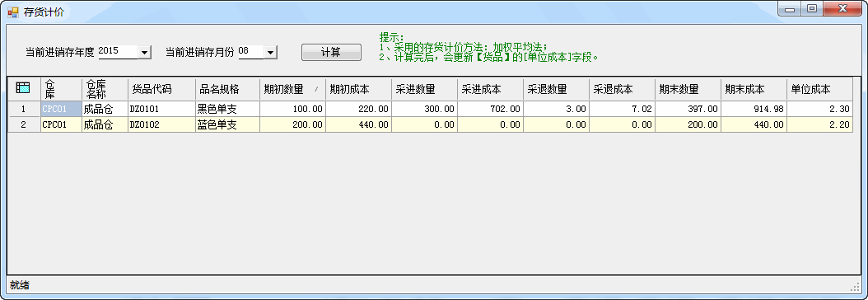This screenshot has height=300, width=868.
Task: Click the year field showing 2015
Action: coord(118,51)
